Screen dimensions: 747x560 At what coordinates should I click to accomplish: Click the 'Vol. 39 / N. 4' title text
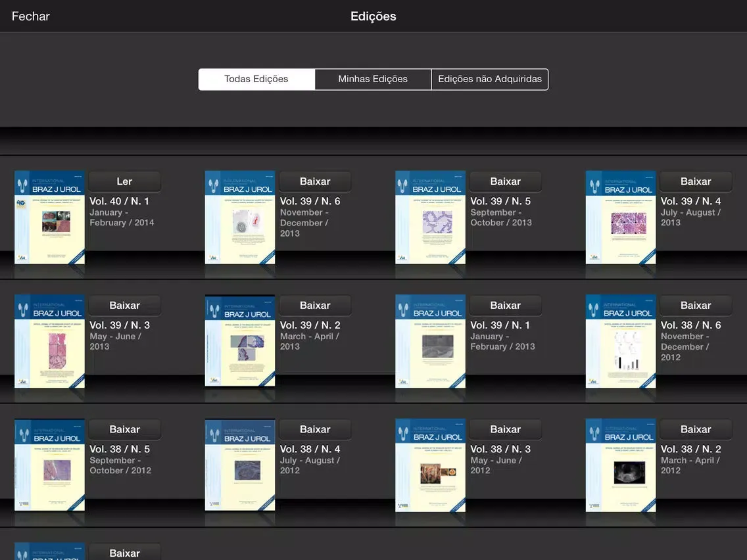coord(691,201)
